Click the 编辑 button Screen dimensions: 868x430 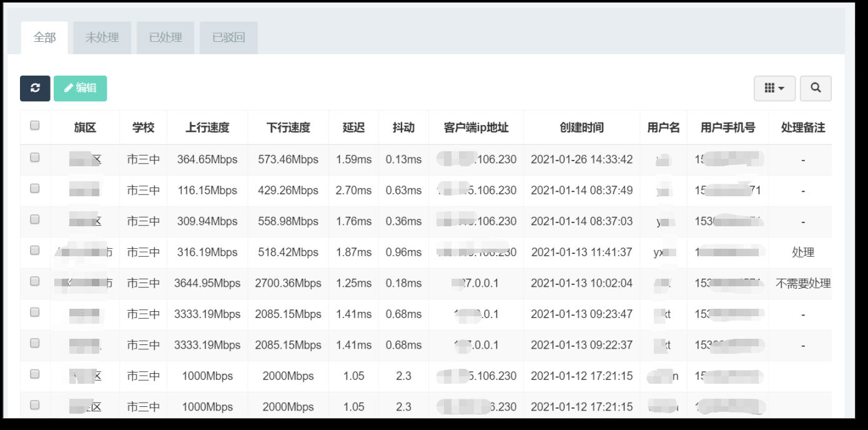tap(80, 88)
